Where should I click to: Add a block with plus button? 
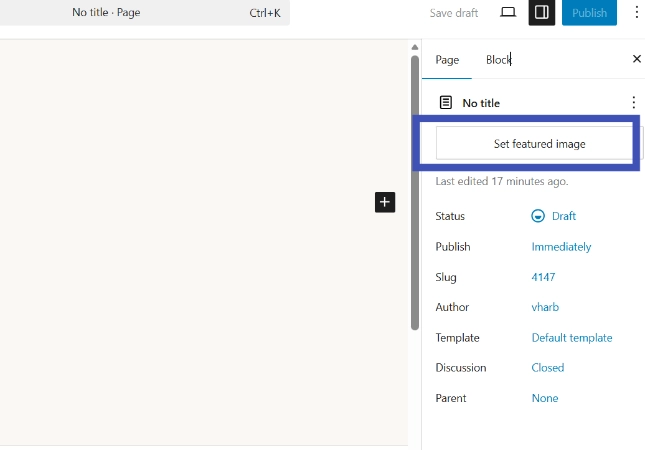pyautogui.click(x=385, y=202)
